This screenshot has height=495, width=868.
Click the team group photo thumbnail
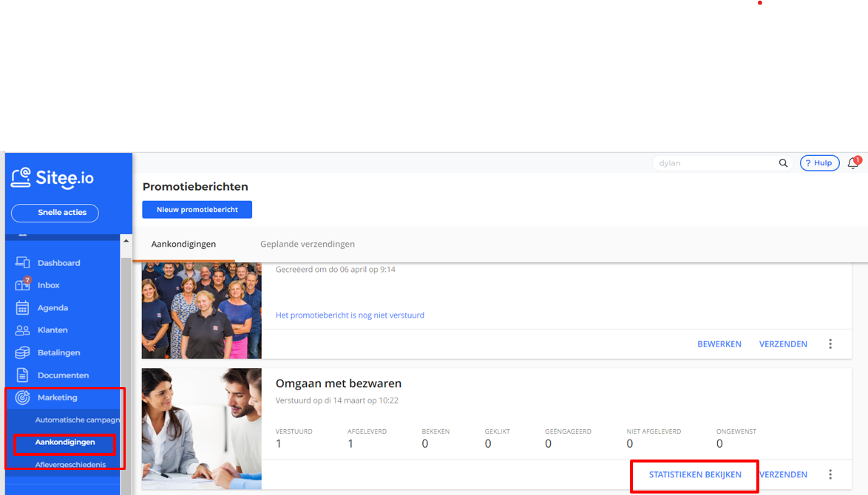(202, 310)
